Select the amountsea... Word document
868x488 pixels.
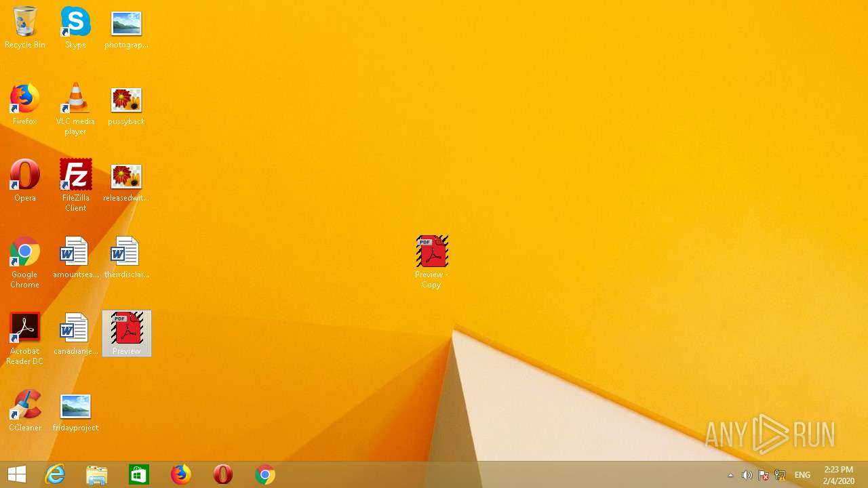point(75,257)
